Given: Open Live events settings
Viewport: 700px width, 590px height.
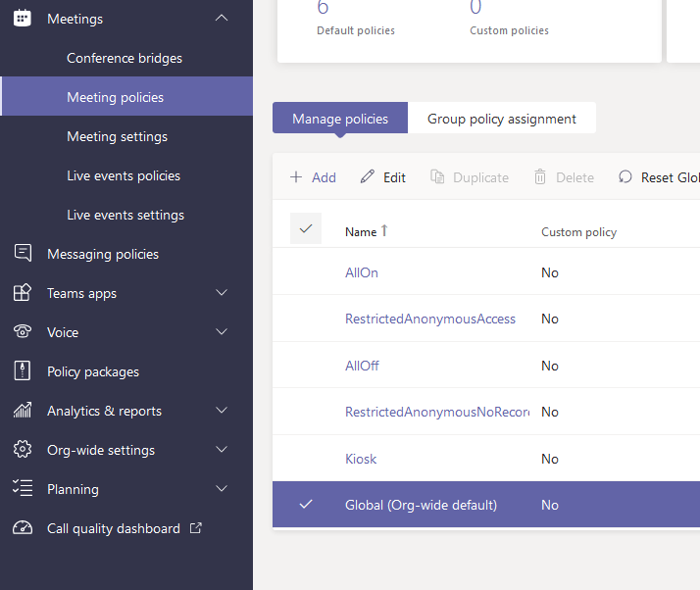Looking at the screenshot, I should tap(125, 215).
